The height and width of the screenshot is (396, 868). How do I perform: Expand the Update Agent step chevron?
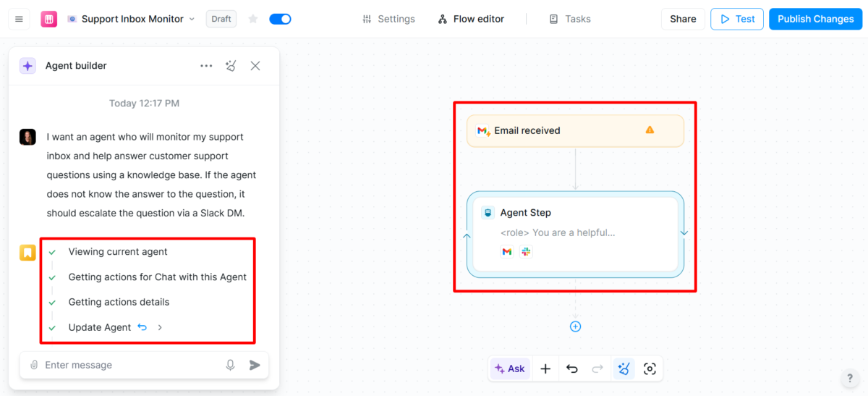(x=160, y=327)
